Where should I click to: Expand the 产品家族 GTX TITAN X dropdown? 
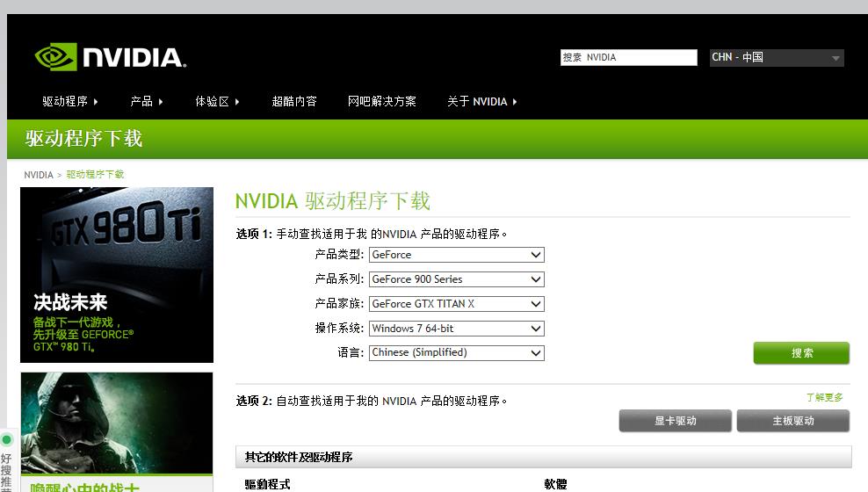pos(457,304)
